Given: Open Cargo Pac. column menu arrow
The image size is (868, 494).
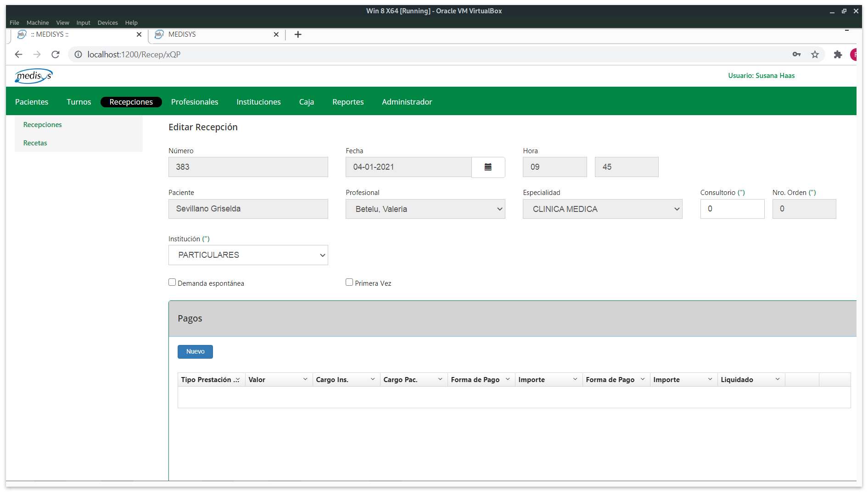Looking at the screenshot, I should [x=440, y=380].
